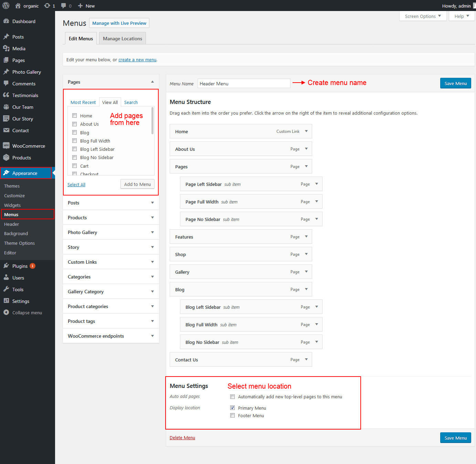The image size is (476, 464).
Task: Click the Products box icon
Action: [x=6, y=157]
